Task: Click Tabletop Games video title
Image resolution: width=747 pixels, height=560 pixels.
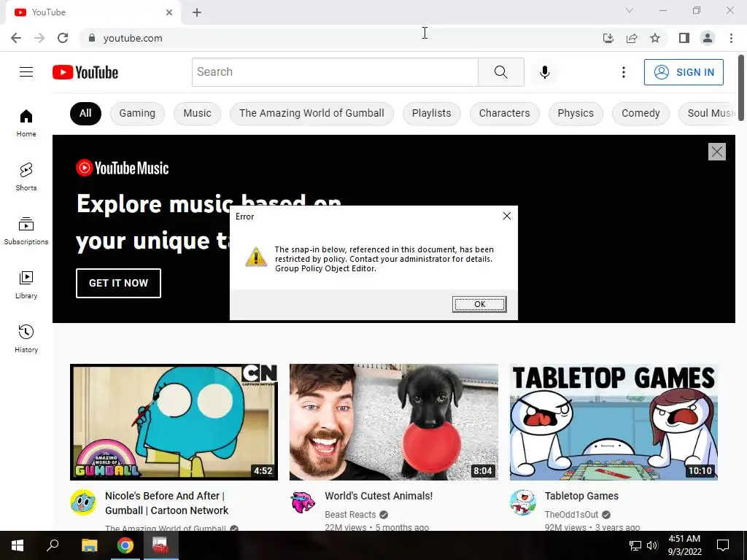Action: pos(581,496)
